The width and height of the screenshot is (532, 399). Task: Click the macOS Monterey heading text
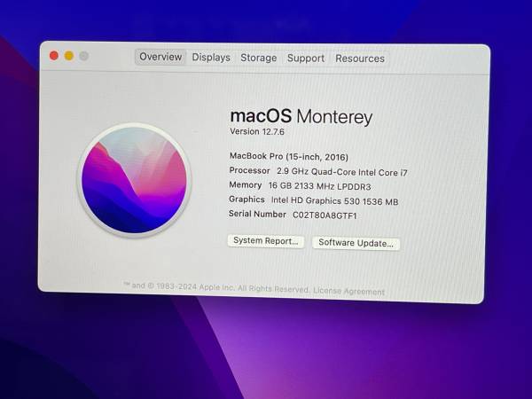(301, 116)
